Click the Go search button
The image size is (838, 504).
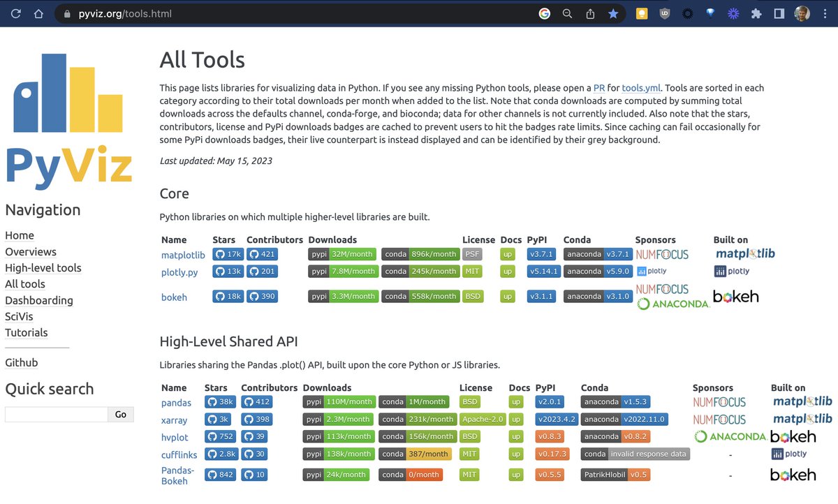click(x=121, y=415)
